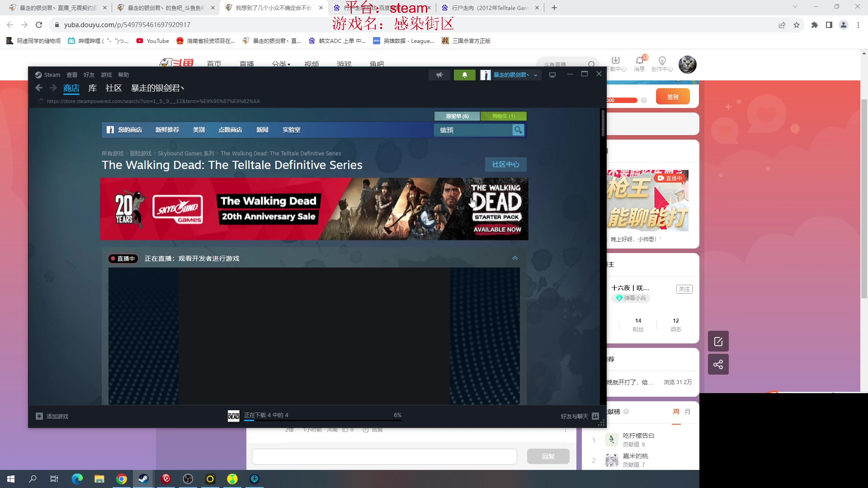Click the green 购物车 (1) cart button
868x488 pixels.
click(x=504, y=116)
